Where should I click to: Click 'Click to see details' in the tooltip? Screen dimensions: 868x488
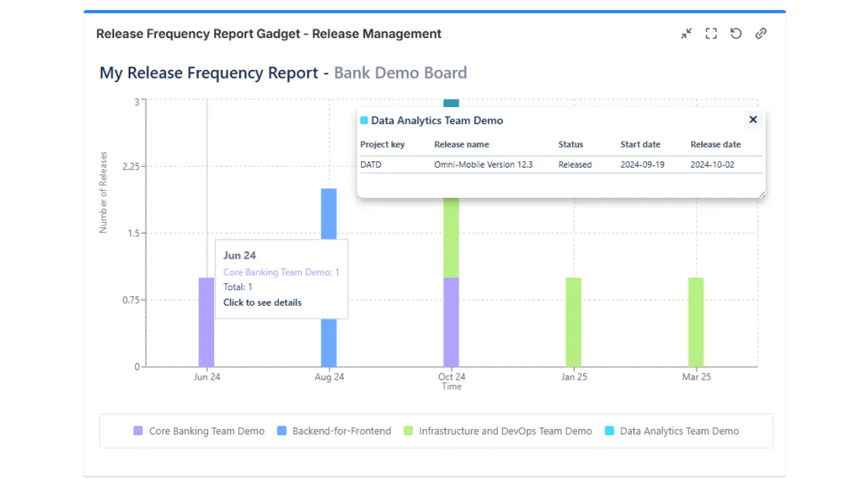[262, 302]
